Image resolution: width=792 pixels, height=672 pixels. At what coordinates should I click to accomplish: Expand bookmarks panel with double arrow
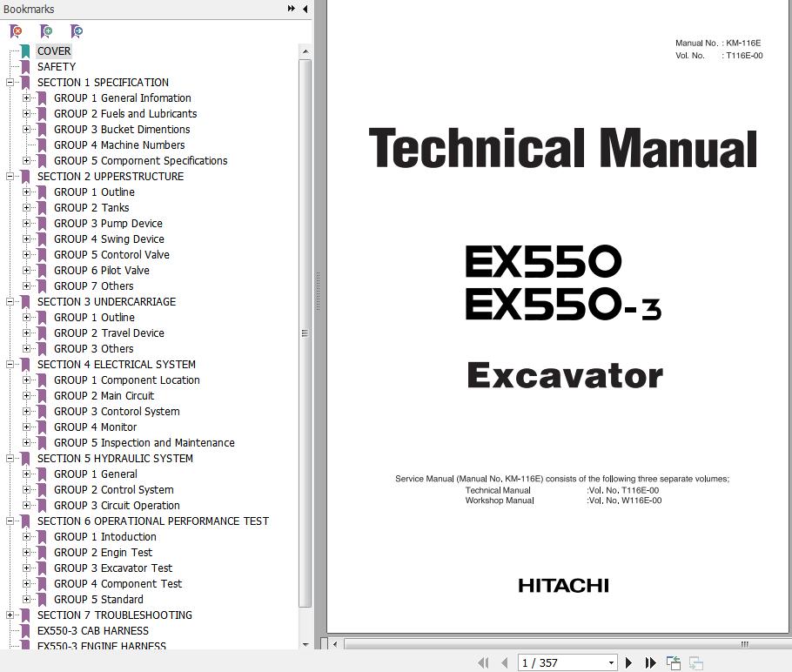tap(292, 9)
